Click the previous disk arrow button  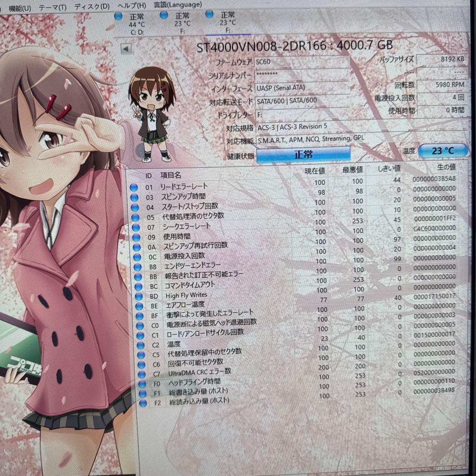point(126,49)
